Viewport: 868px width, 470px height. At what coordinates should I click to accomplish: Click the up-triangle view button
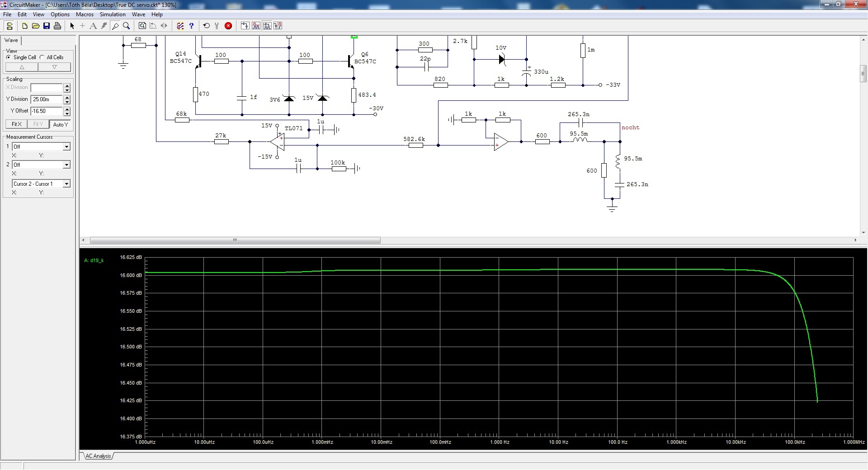pos(22,67)
